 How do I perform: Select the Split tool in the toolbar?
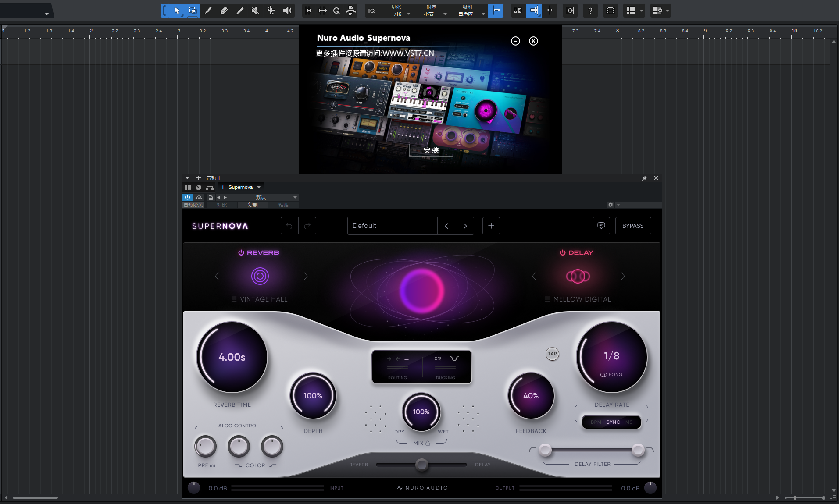[x=208, y=11]
